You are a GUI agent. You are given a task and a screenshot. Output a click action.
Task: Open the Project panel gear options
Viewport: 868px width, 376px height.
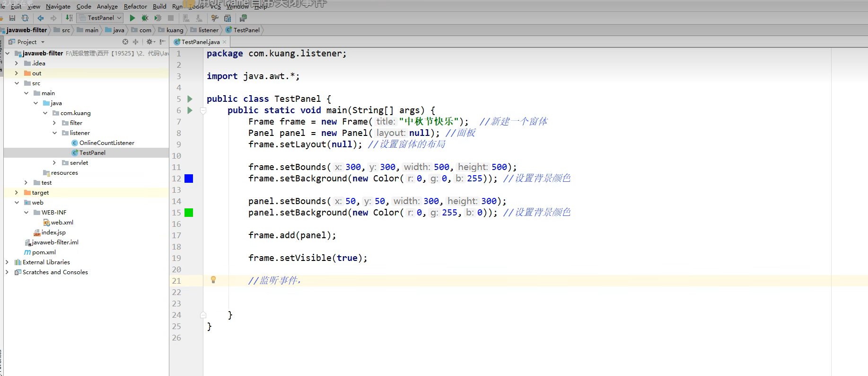151,42
